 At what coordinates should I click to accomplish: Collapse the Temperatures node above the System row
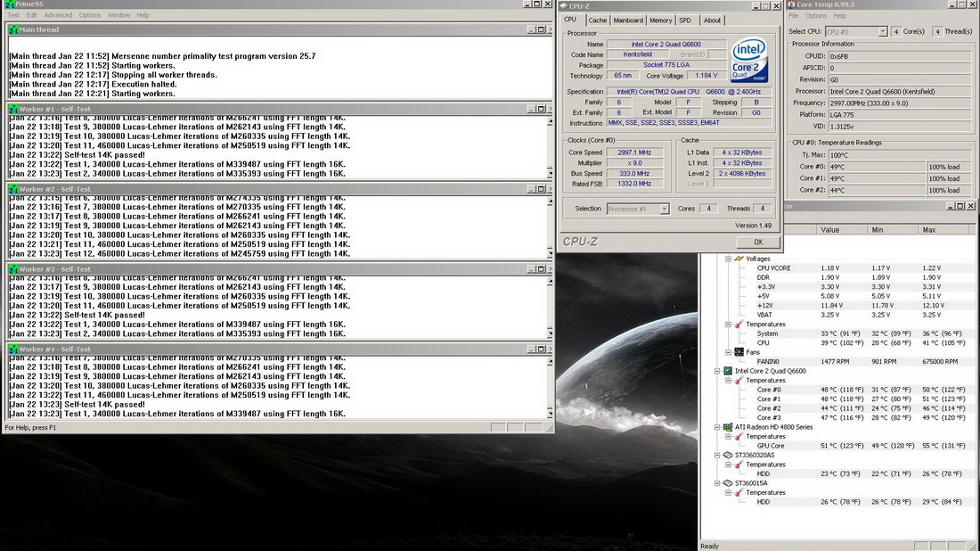click(x=728, y=324)
